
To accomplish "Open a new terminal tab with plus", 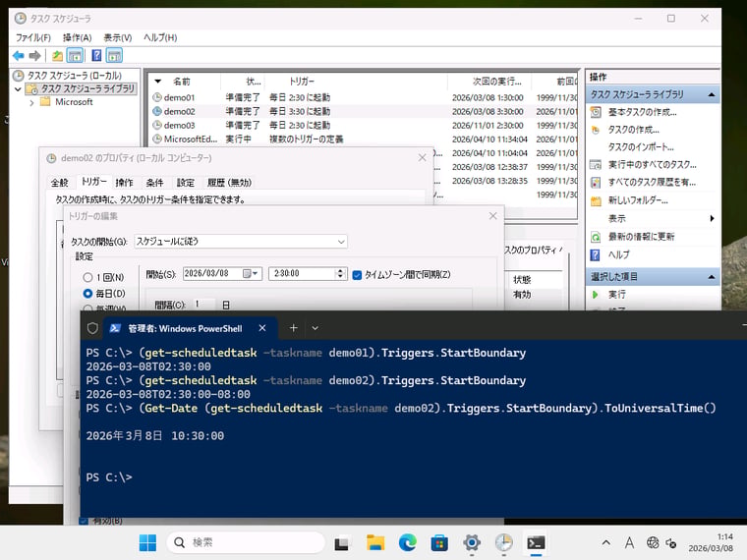I will click(294, 328).
